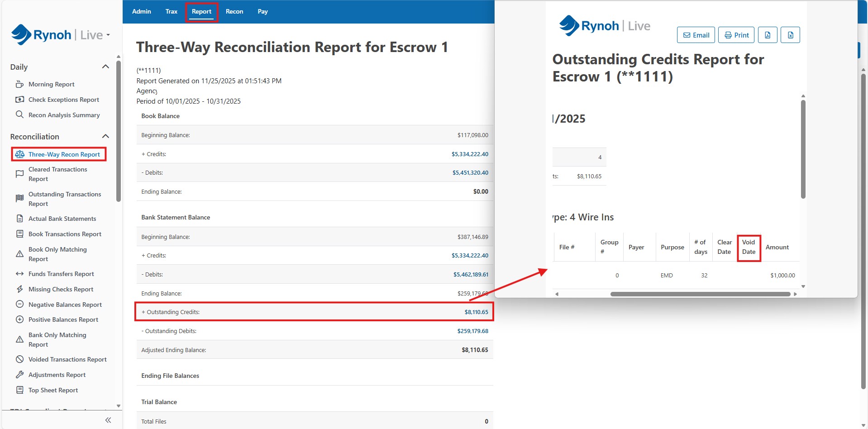Collapse the Reconciliation section
The height and width of the screenshot is (429, 868).
105,136
